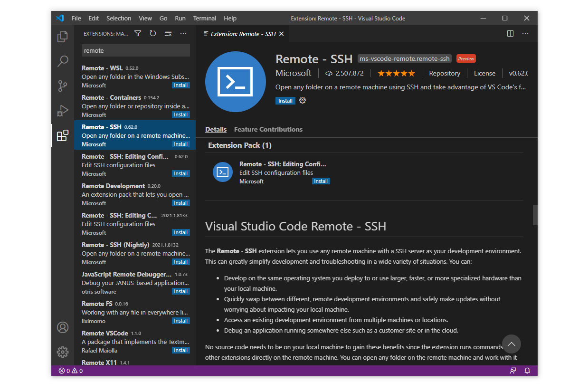Open the Accounts menu icon
The height and width of the screenshot is (392, 588).
pyautogui.click(x=63, y=327)
